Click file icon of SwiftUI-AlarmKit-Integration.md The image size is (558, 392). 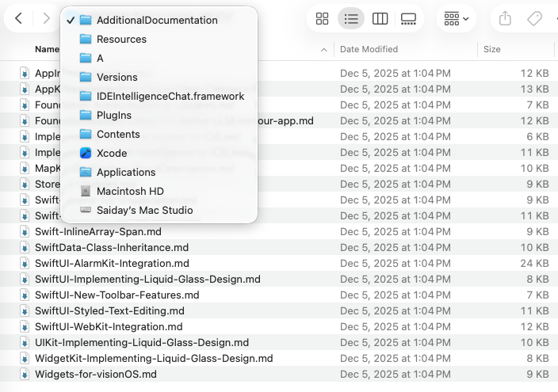click(25, 263)
